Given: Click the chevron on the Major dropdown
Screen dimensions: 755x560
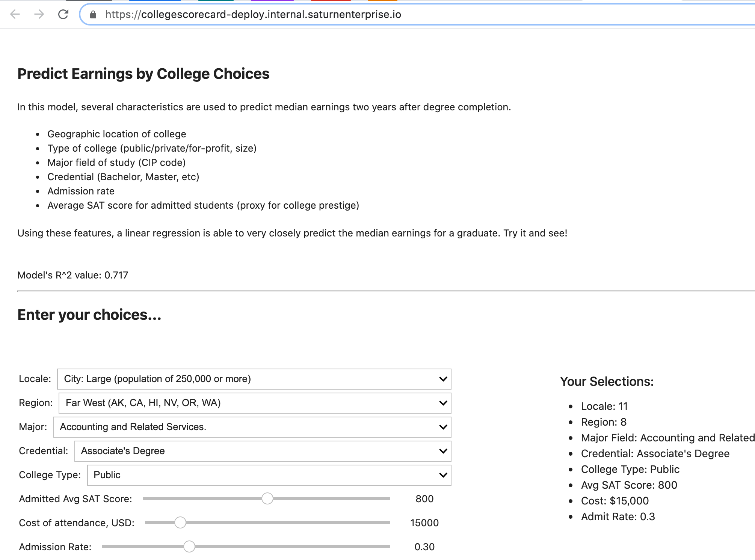Looking at the screenshot, I should 443,427.
